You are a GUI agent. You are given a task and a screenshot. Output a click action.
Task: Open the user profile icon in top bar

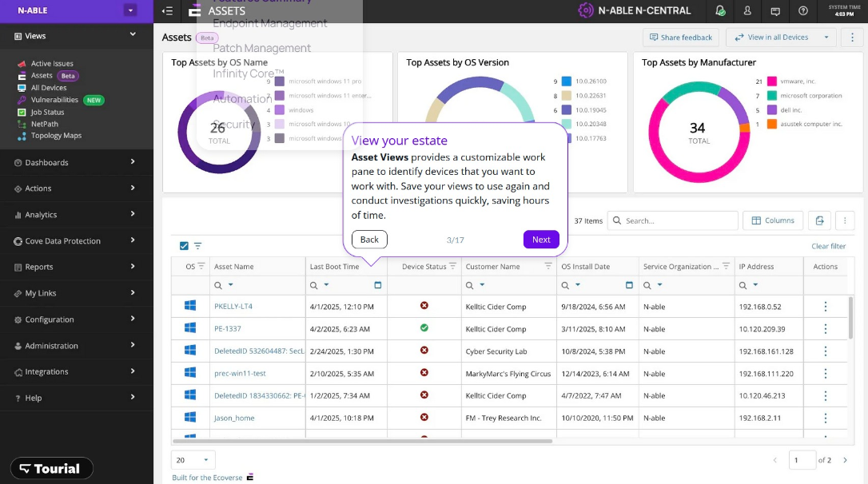(x=747, y=11)
